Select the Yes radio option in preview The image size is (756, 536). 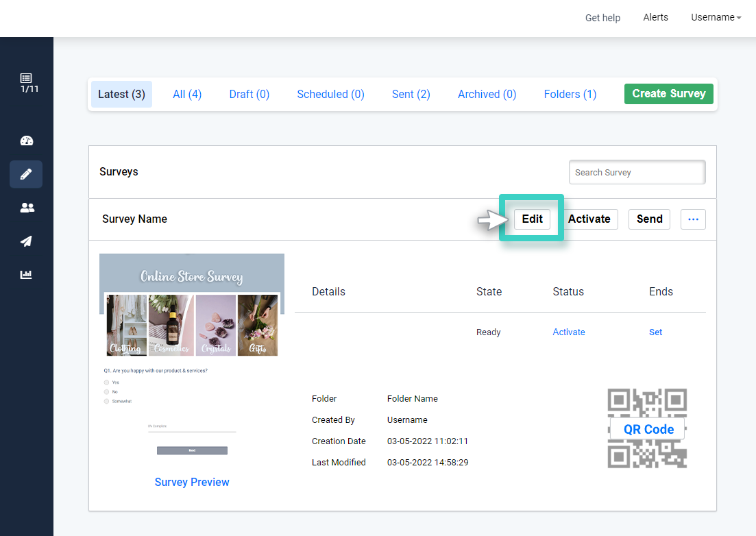106,382
